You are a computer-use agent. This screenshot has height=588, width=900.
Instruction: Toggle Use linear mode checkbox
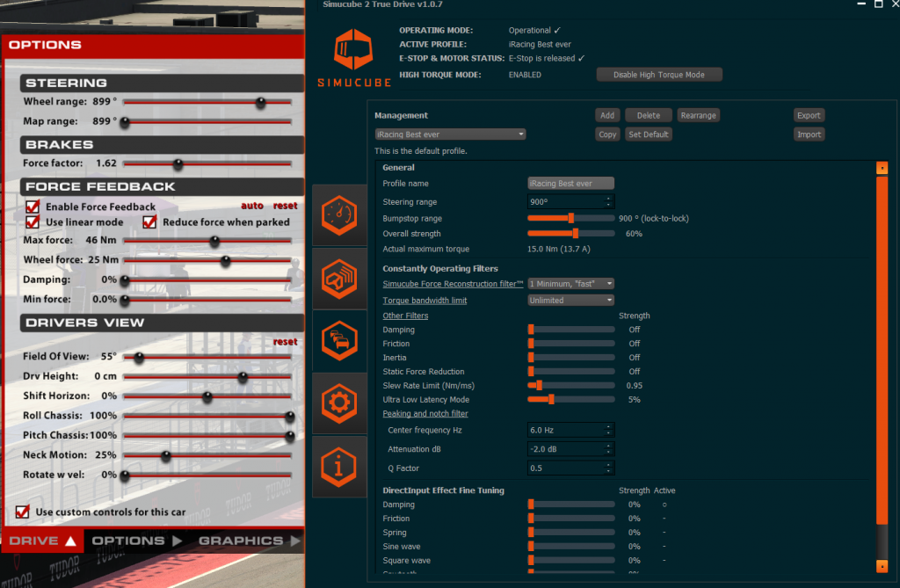33,221
